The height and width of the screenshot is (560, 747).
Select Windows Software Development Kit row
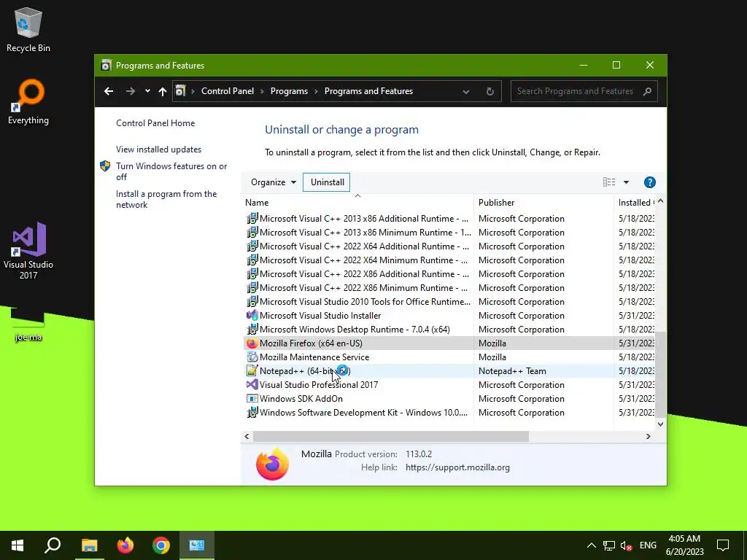[x=449, y=412]
